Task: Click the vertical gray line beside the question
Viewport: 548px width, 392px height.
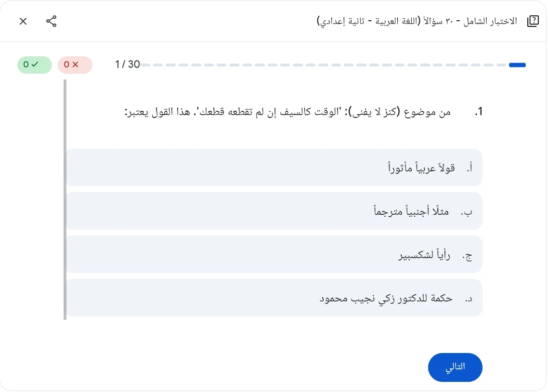Action: (65, 200)
